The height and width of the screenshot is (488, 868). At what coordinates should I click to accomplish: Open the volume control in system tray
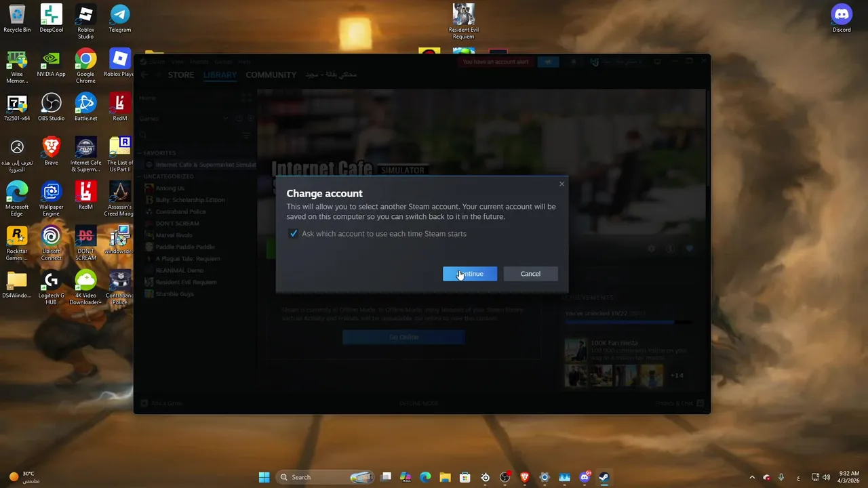coord(826,477)
